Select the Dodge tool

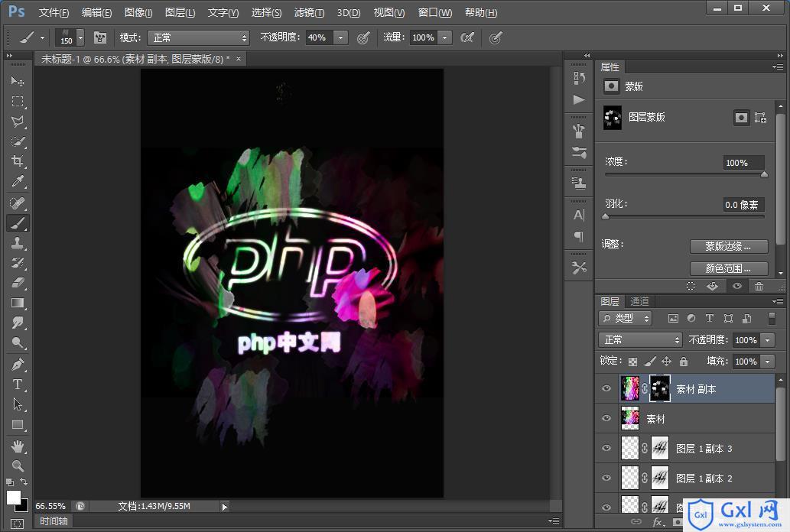18,342
